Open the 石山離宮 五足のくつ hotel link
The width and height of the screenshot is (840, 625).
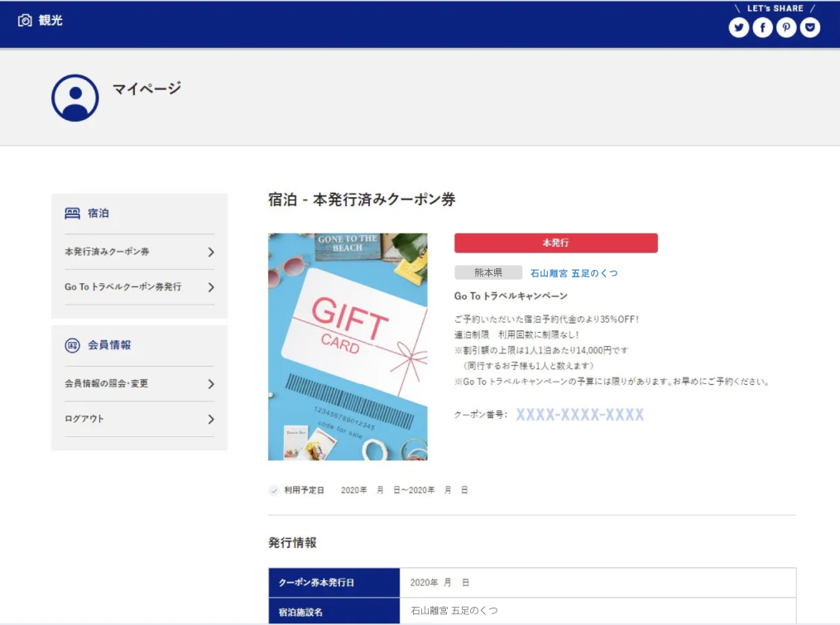coord(574,273)
